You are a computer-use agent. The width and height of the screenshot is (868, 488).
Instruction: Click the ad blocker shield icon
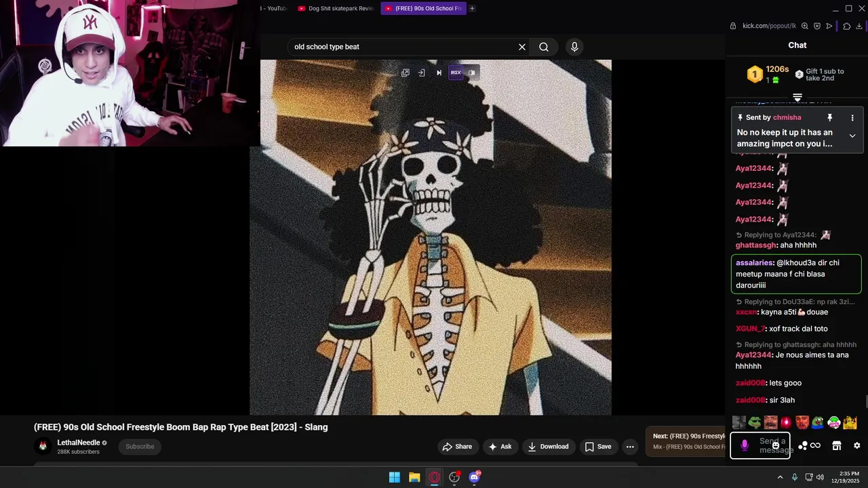(817, 26)
